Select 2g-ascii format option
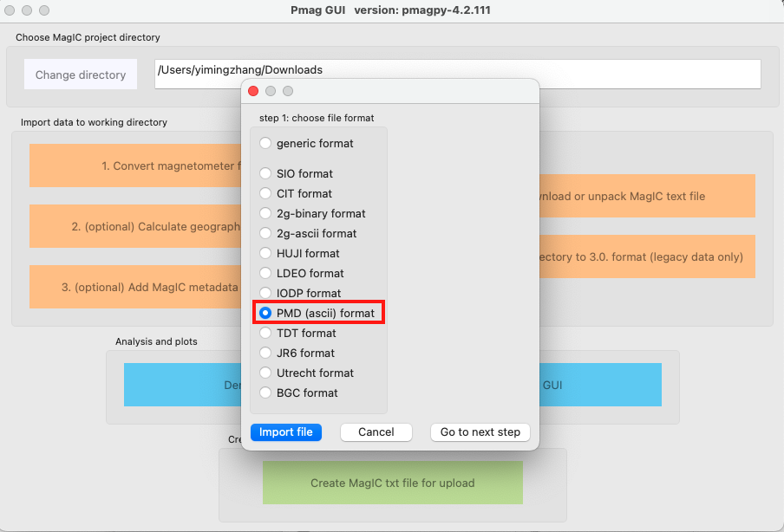784x532 pixels. [265, 233]
